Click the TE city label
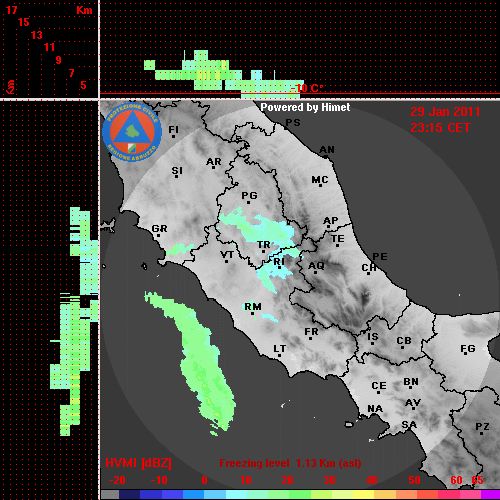This screenshot has height=500, width=500. [338, 239]
